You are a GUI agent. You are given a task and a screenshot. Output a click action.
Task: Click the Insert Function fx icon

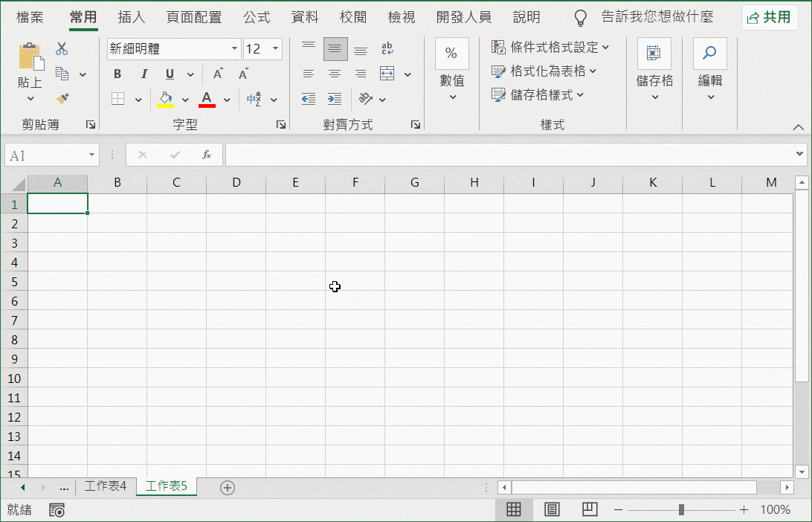pyautogui.click(x=207, y=155)
